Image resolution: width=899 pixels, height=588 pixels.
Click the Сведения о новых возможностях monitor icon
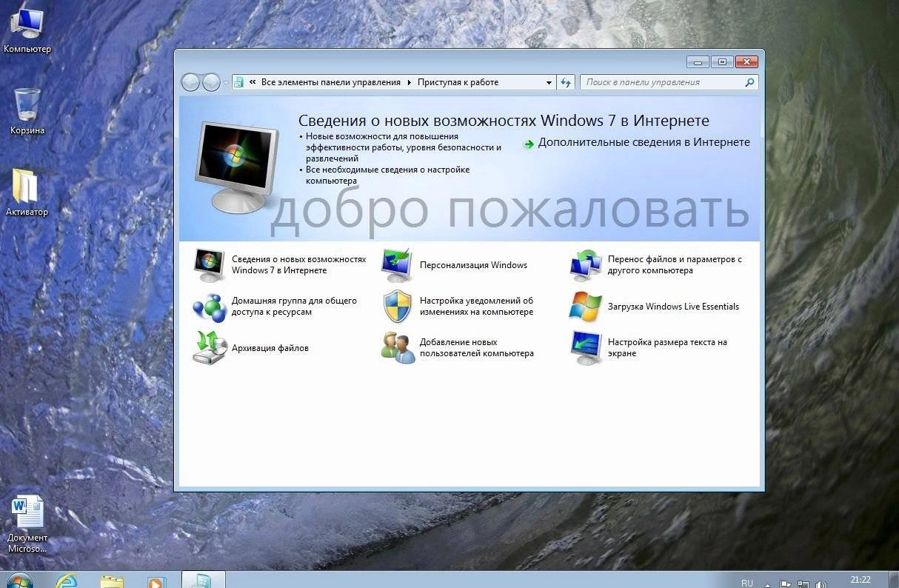pos(209,265)
